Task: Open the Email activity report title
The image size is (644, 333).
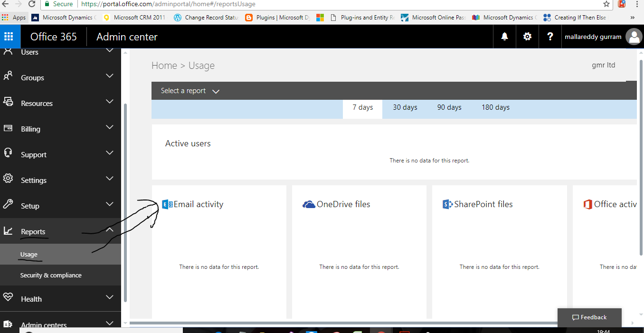Action: pos(199,204)
